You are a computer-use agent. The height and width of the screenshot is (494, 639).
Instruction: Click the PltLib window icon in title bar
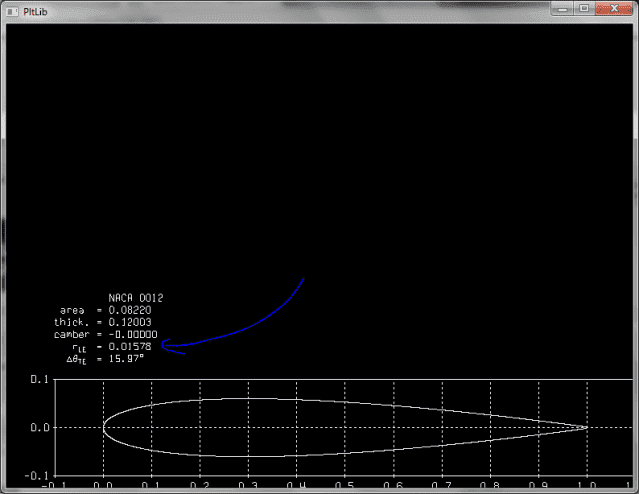point(12,9)
